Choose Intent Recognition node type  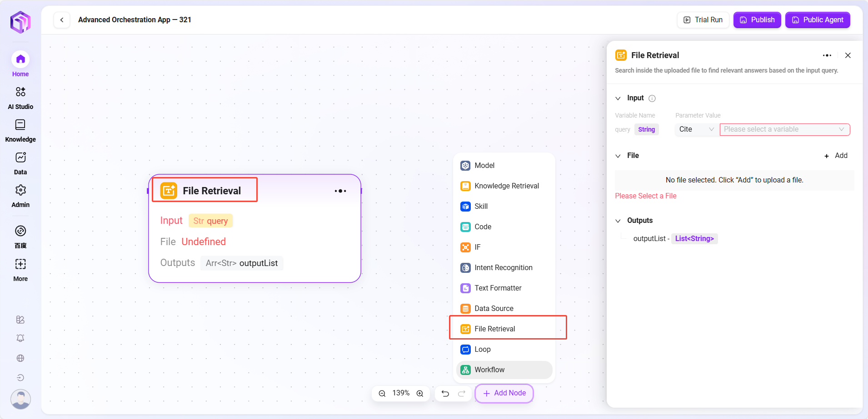pyautogui.click(x=503, y=268)
